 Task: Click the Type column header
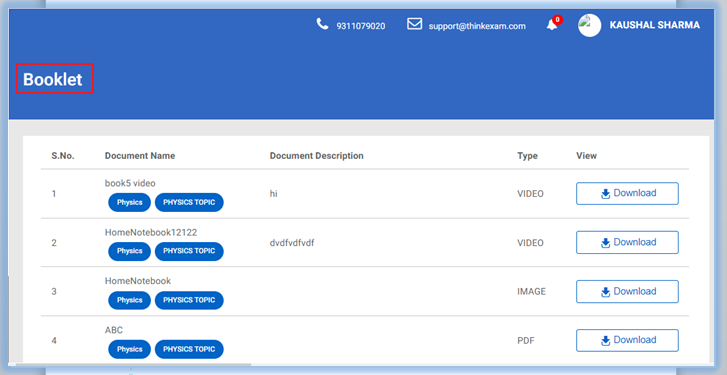tap(527, 156)
